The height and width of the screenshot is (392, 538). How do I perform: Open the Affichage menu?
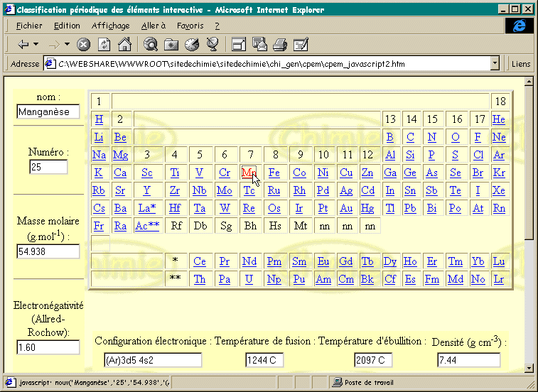pos(110,26)
